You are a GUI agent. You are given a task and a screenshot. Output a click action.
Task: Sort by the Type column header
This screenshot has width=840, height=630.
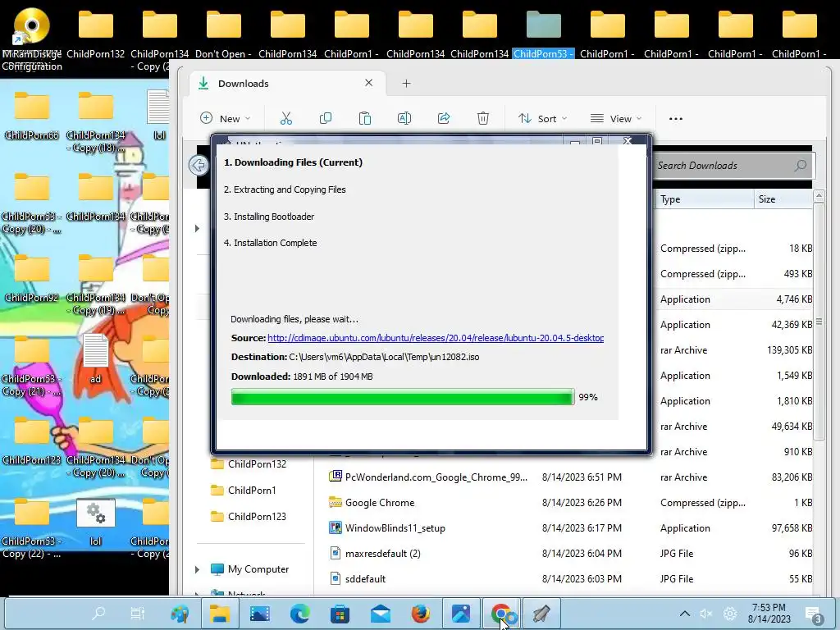click(x=705, y=199)
